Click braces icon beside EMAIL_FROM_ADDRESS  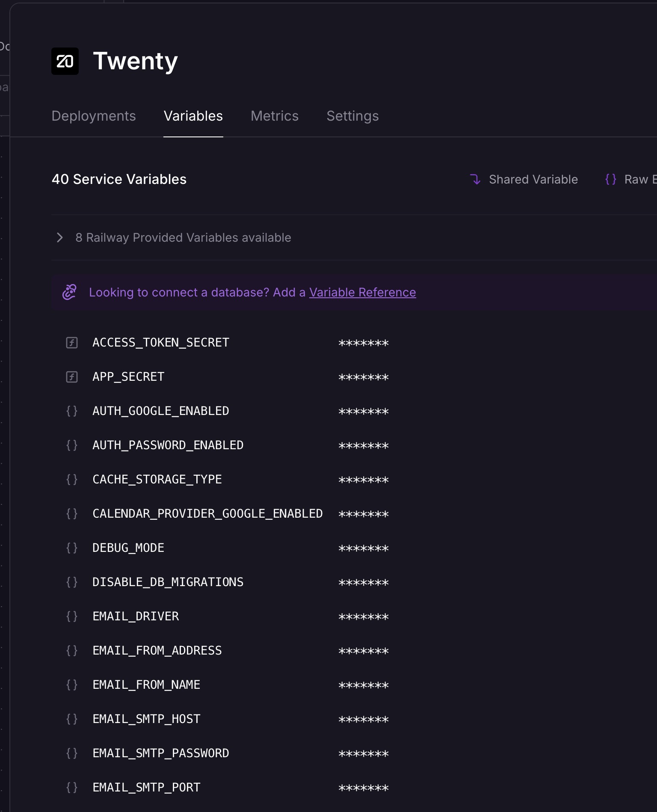pyautogui.click(x=72, y=651)
